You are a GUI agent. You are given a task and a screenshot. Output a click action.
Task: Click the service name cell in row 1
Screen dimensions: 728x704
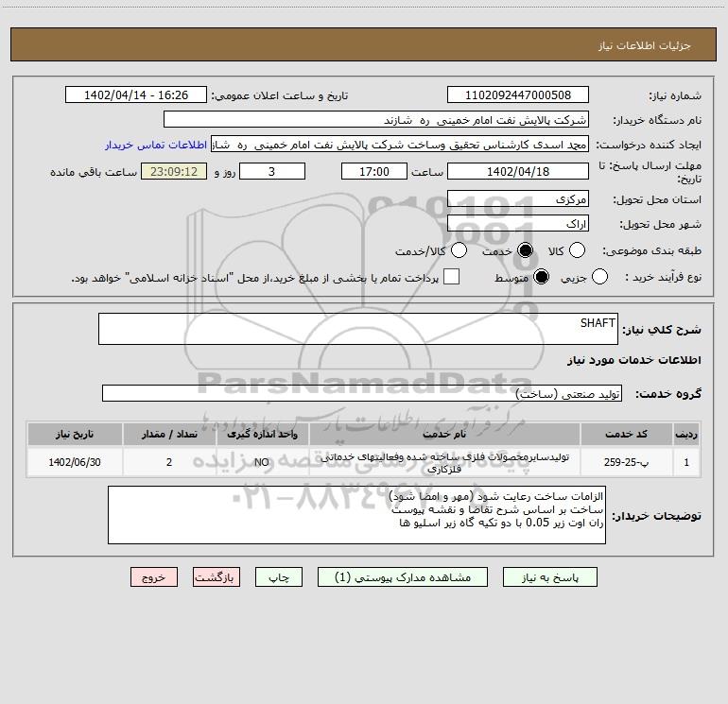(x=444, y=462)
